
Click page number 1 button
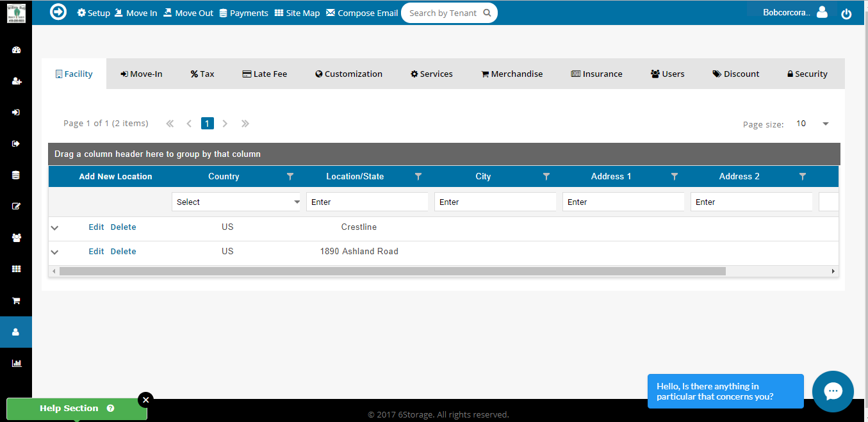[208, 124]
